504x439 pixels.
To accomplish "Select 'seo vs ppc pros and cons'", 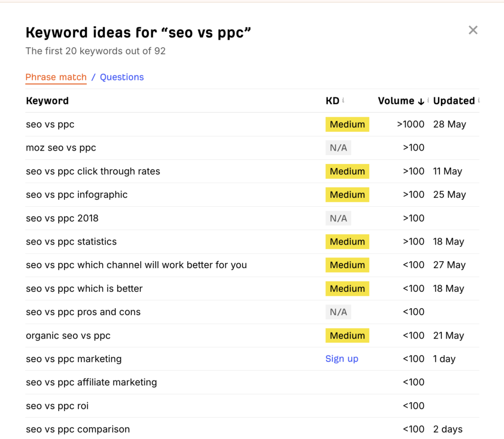I will click(x=83, y=312).
